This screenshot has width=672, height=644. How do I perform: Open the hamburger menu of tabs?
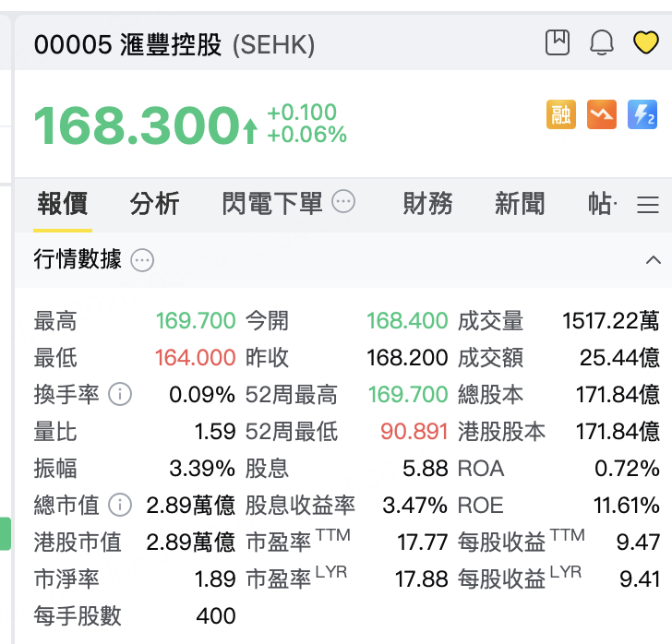click(648, 205)
